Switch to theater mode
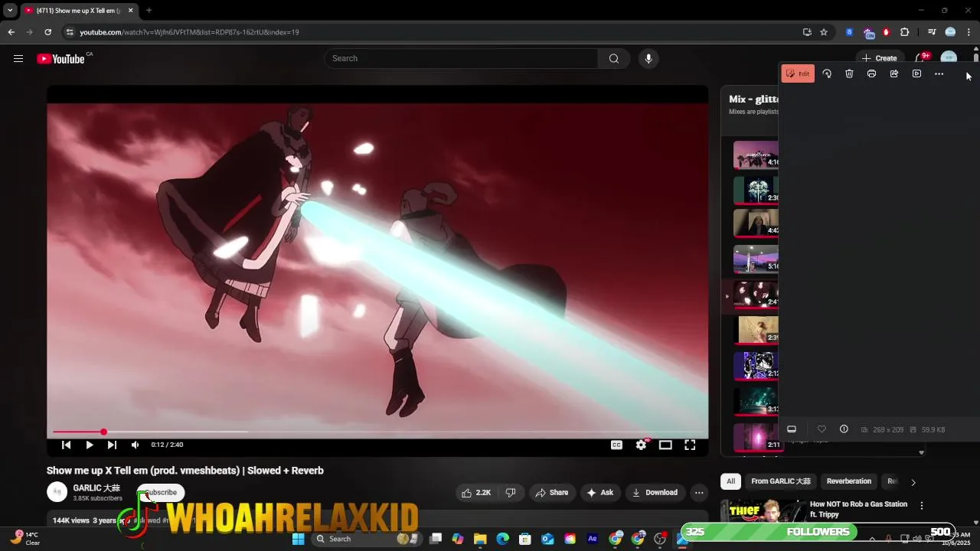 point(665,445)
